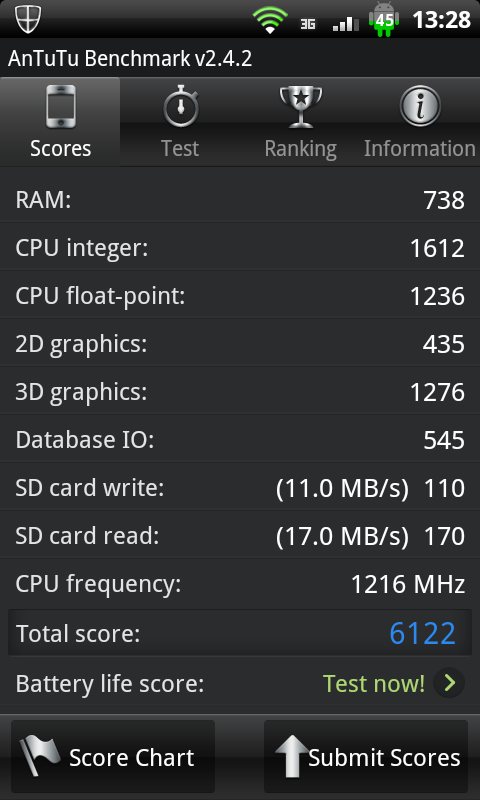Tap the stopwatch Test icon
480x800 pixels.
[181, 107]
